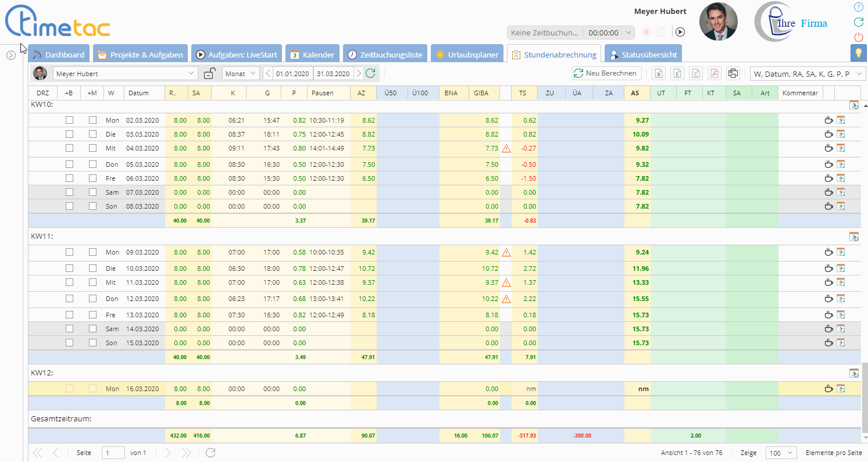This screenshot has width=868, height=462.
Task: Click the PDF export icon
Action: (x=714, y=73)
